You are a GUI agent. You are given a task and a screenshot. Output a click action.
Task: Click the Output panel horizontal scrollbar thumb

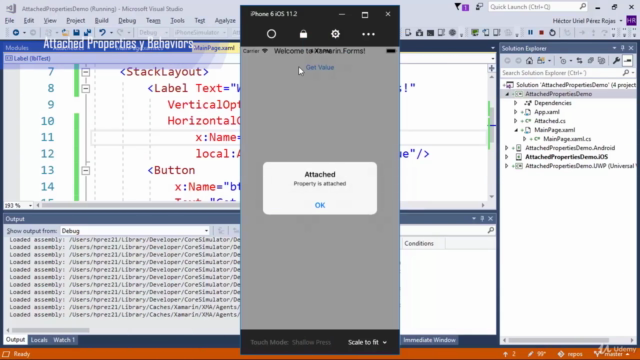coord(51,330)
